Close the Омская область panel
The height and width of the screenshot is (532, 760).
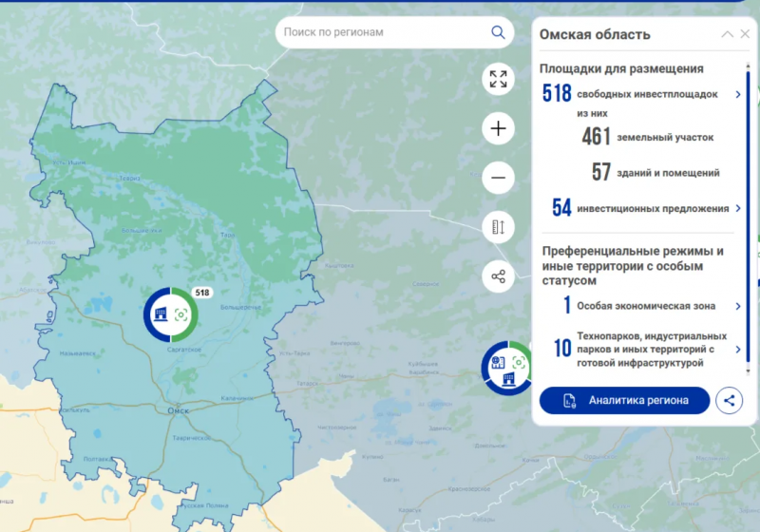tap(744, 34)
